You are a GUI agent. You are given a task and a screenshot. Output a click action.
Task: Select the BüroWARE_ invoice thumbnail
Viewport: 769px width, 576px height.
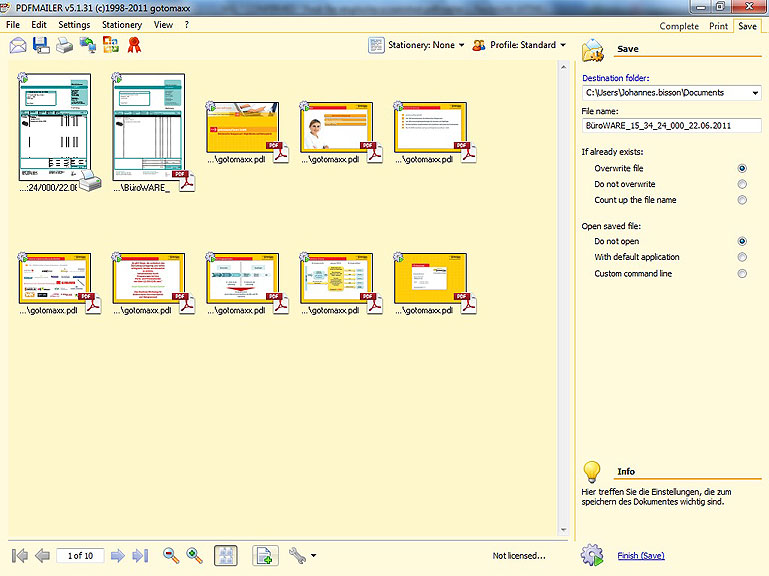(149, 127)
